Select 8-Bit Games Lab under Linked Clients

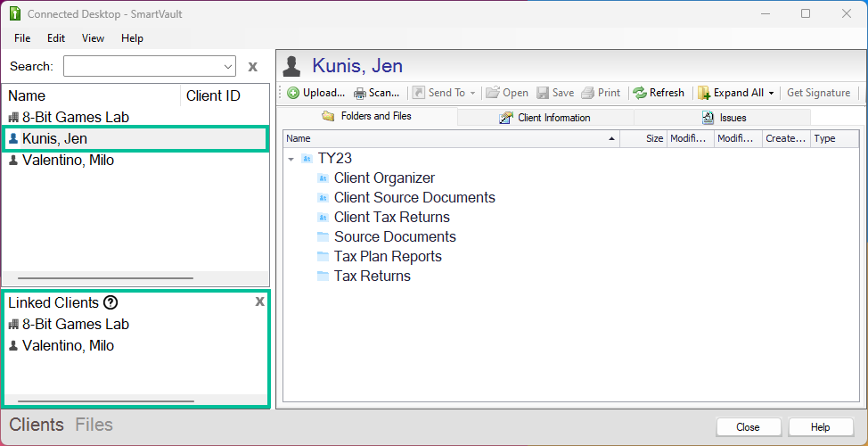135,324
